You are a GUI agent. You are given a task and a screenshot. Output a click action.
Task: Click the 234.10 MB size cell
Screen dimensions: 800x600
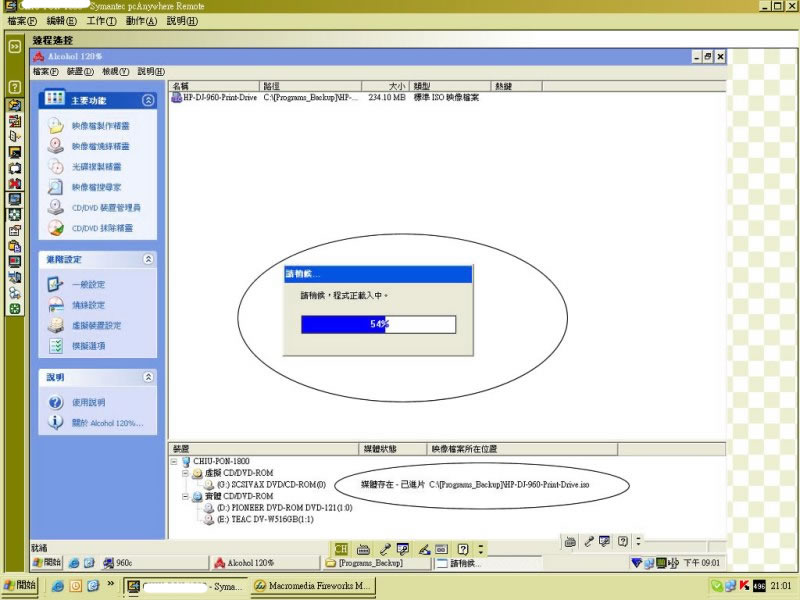387,97
